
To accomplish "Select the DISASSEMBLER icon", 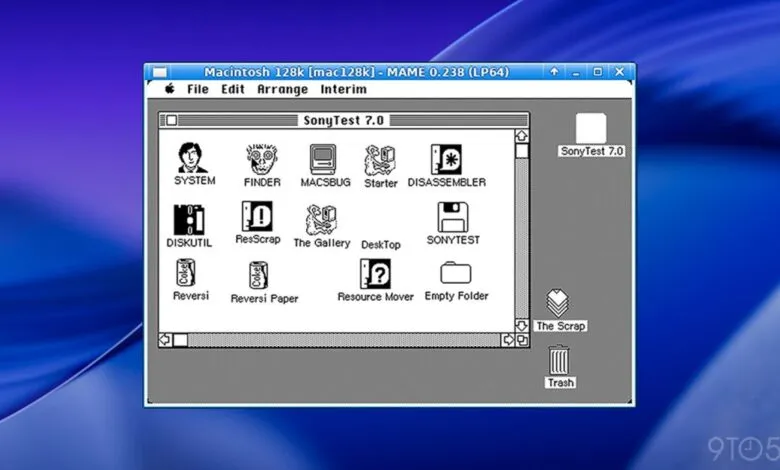I will pos(446,159).
